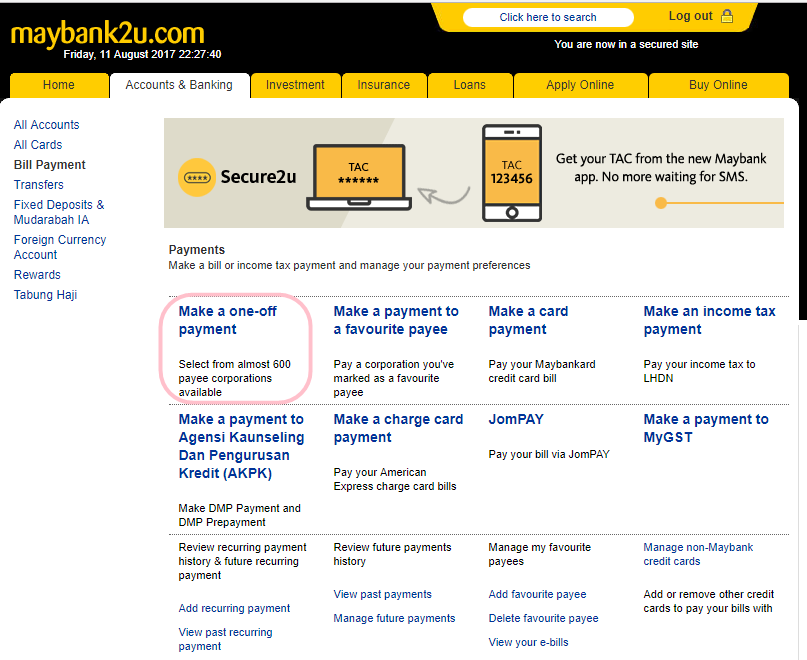This screenshot has height=660, width=807.
Task: Open Foreign Currency Account link
Action: click(x=60, y=247)
